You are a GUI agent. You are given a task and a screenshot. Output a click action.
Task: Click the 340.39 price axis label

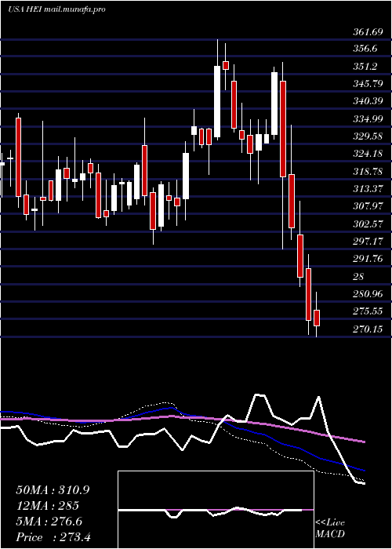[367, 101]
